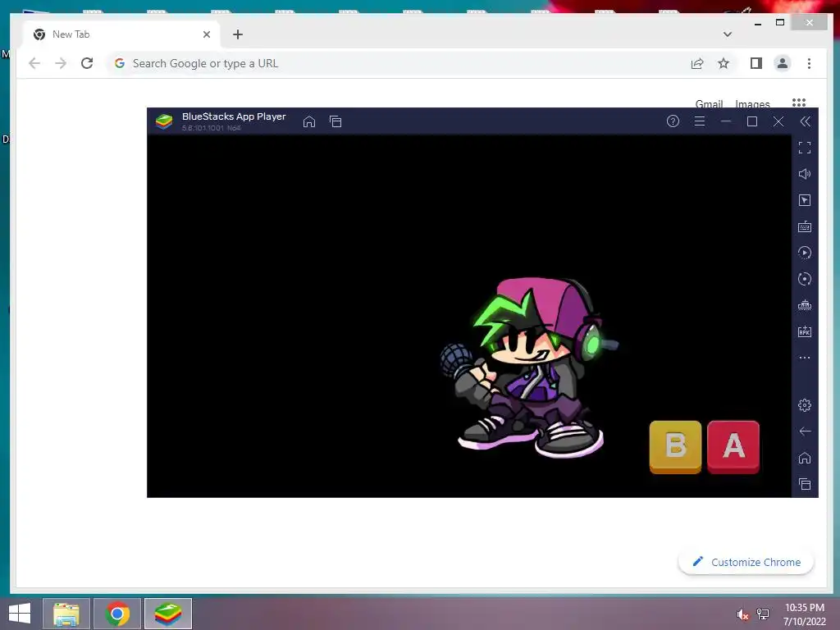This screenshot has height=630, width=840.
Task: Click Customize Chrome button
Action: click(x=746, y=562)
